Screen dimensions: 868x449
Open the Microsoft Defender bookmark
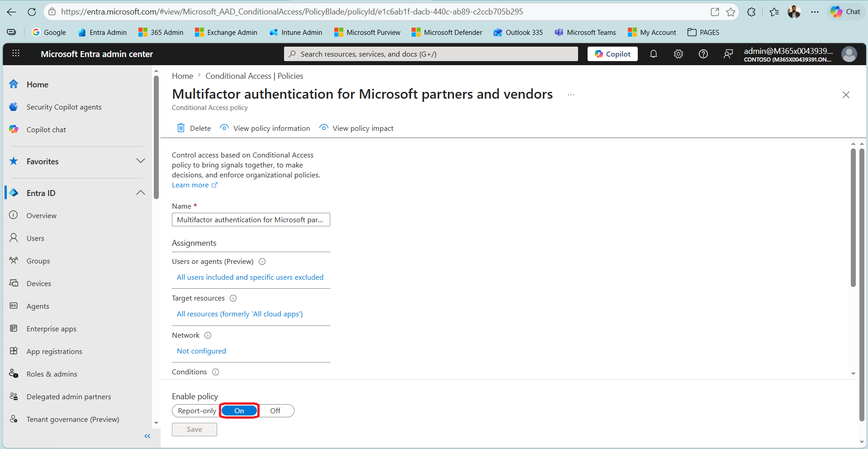(x=447, y=32)
